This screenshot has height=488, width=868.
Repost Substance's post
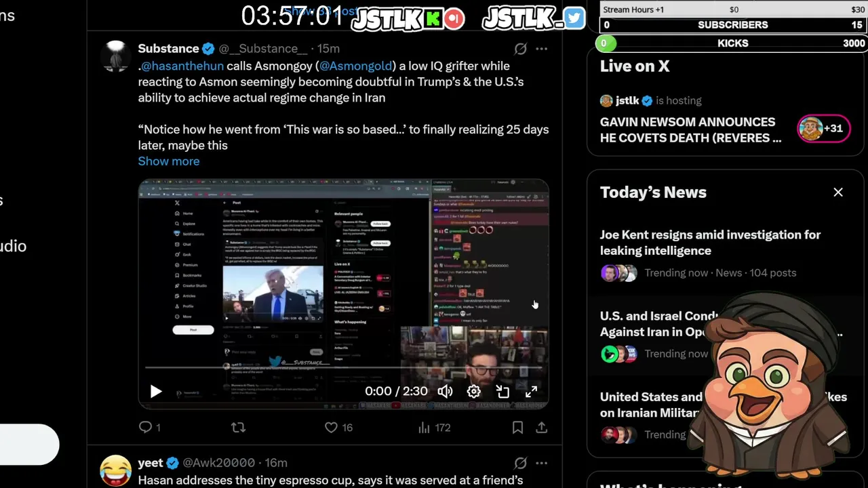pyautogui.click(x=238, y=428)
